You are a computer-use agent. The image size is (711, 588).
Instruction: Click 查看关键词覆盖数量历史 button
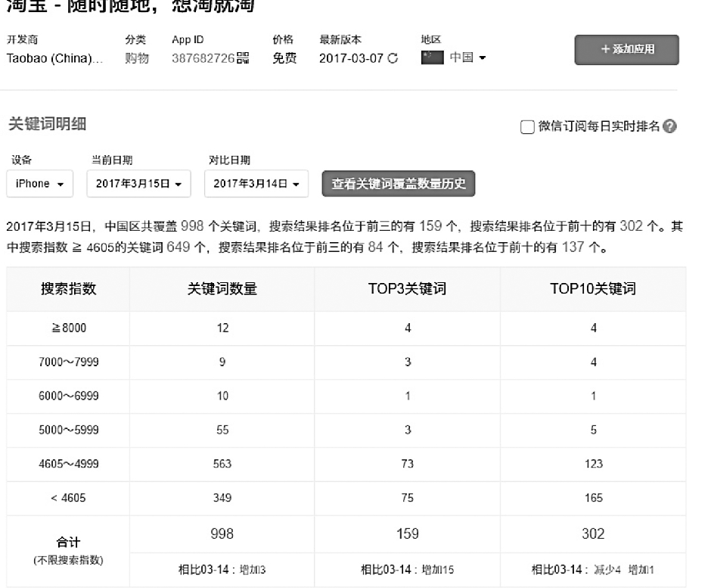tap(399, 184)
